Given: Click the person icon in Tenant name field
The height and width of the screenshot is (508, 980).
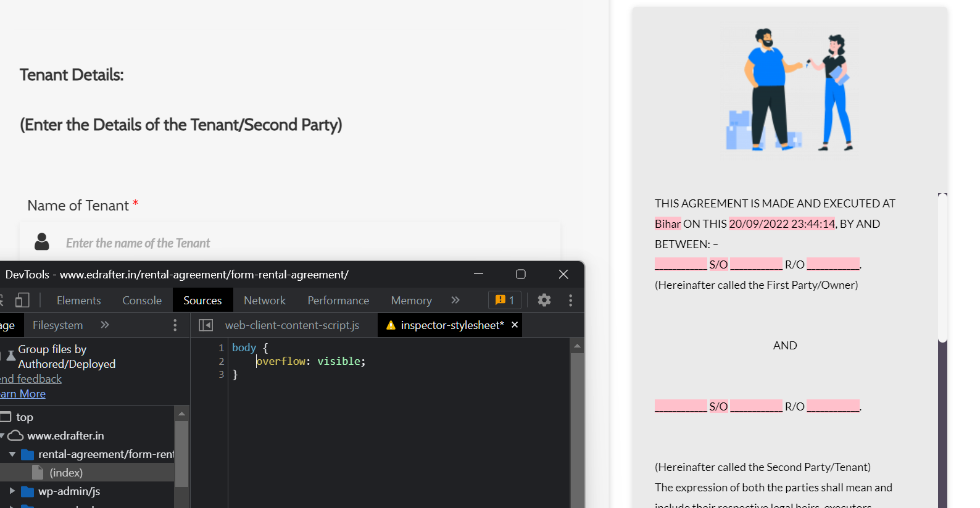Looking at the screenshot, I should [x=42, y=242].
